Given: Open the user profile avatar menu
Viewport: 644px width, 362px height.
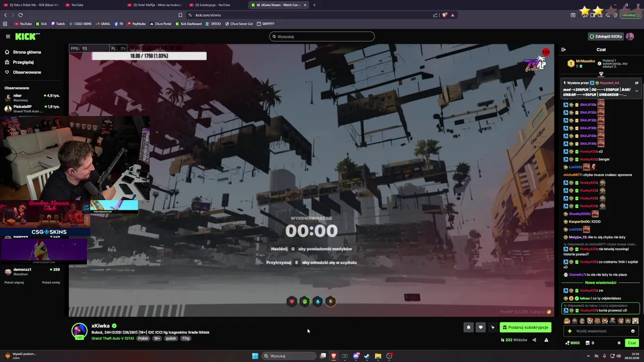Looking at the screenshot, I should [x=630, y=36].
